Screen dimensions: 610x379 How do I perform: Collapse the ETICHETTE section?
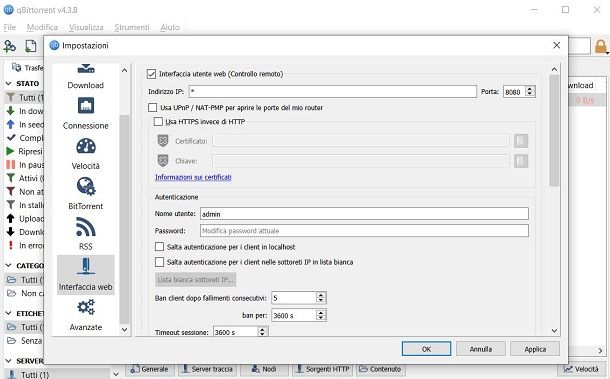tap(9, 313)
